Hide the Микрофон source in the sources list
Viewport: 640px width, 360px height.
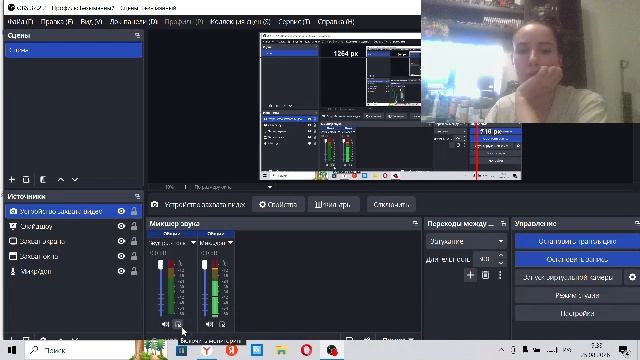pos(121,271)
